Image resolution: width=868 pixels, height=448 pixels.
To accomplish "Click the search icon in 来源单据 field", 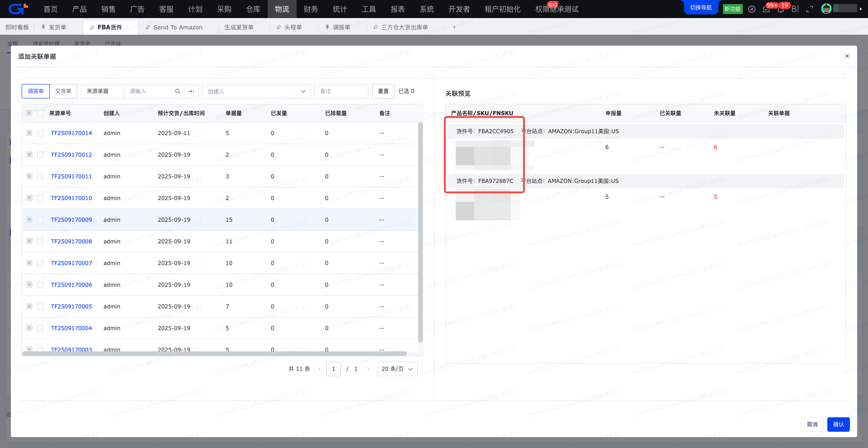I will pos(178,91).
